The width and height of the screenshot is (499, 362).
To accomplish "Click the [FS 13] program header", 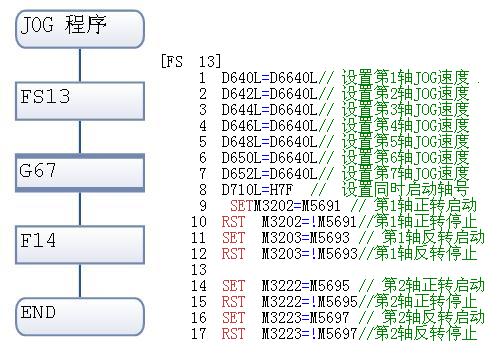I will point(191,61).
